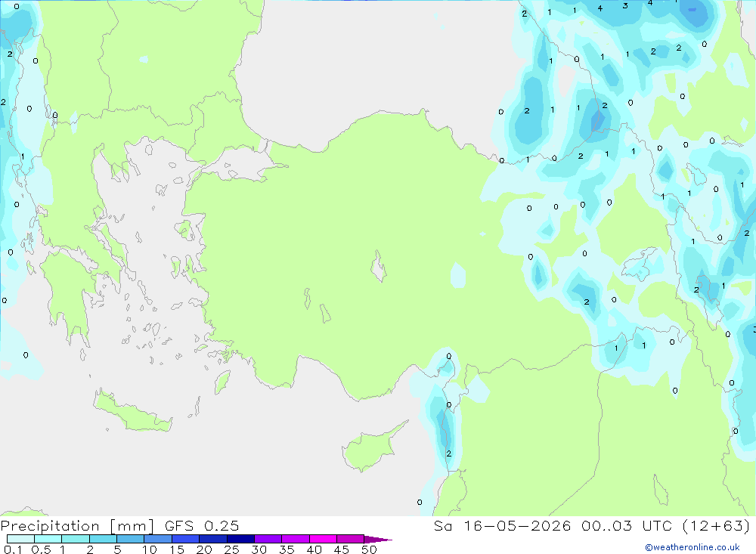Pick the lightest 0.1–0.5 mm legend swatch

(20, 539)
